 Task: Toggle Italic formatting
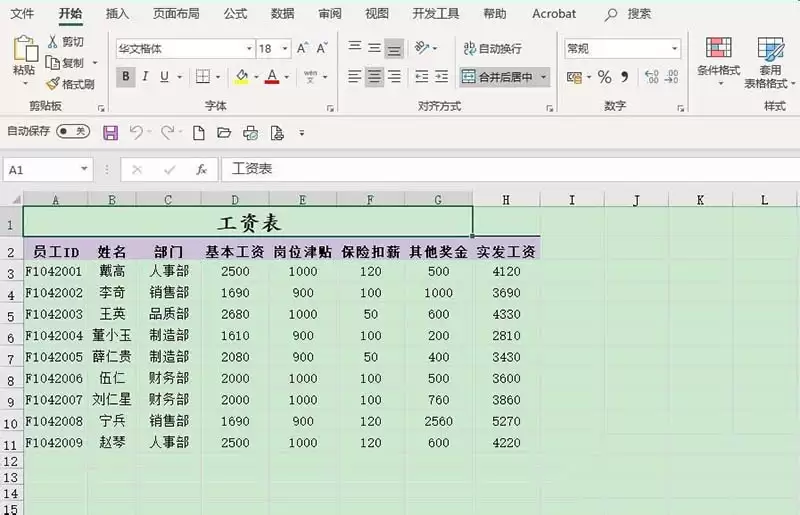(x=145, y=77)
